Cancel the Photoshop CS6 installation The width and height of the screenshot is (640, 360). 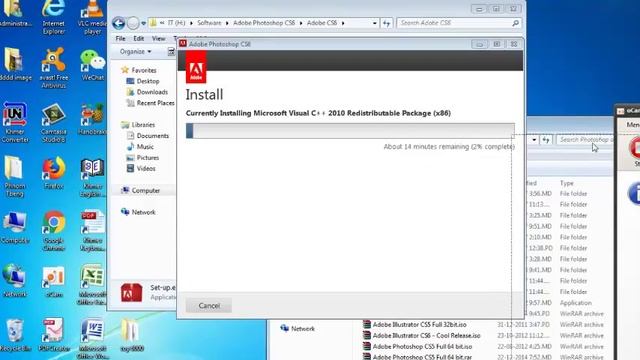coord(209,305)
